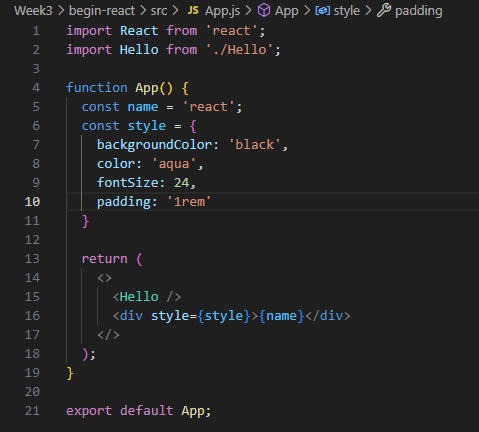Click the Week3 breadcrumb segment
Image resolution: width=479 pixels, height=432 pixels.
33,11
